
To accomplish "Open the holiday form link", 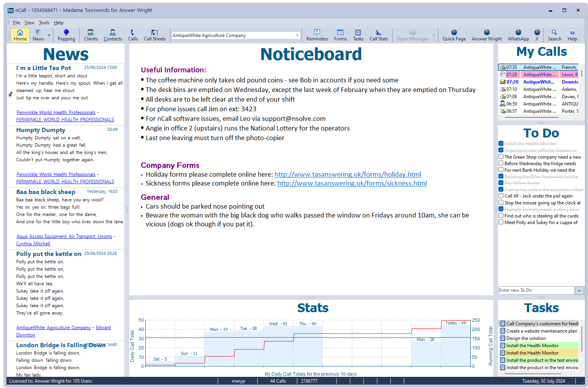I will coord(348,174).
